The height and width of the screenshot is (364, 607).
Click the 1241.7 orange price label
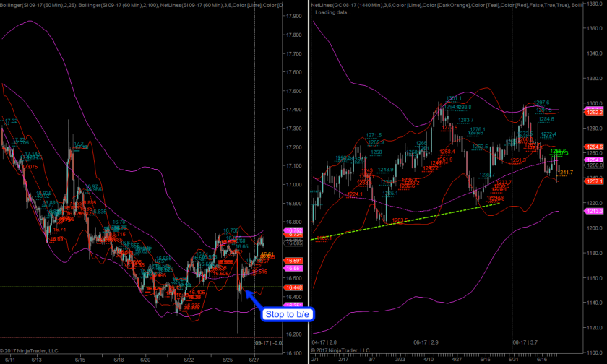[x=566, y=173]
